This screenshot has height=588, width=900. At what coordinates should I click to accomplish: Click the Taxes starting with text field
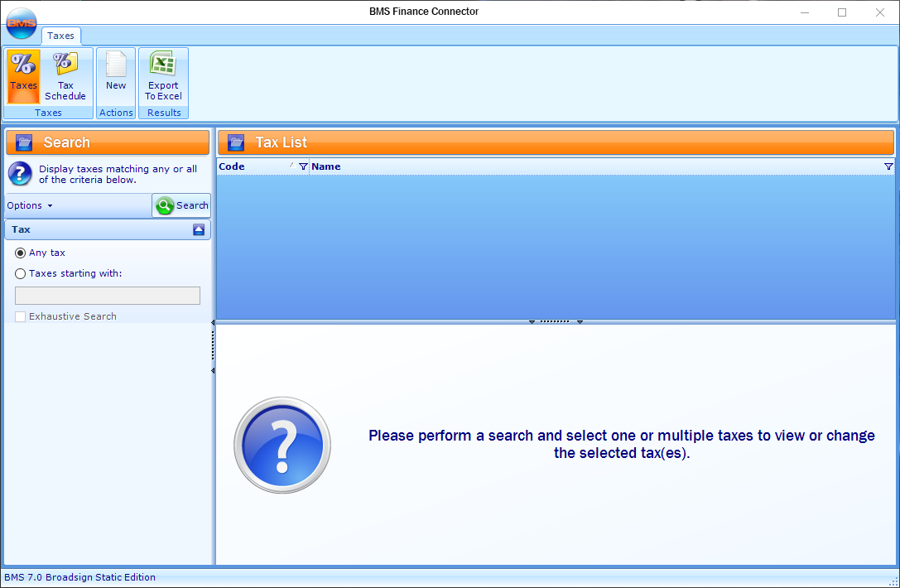(108, 296)
